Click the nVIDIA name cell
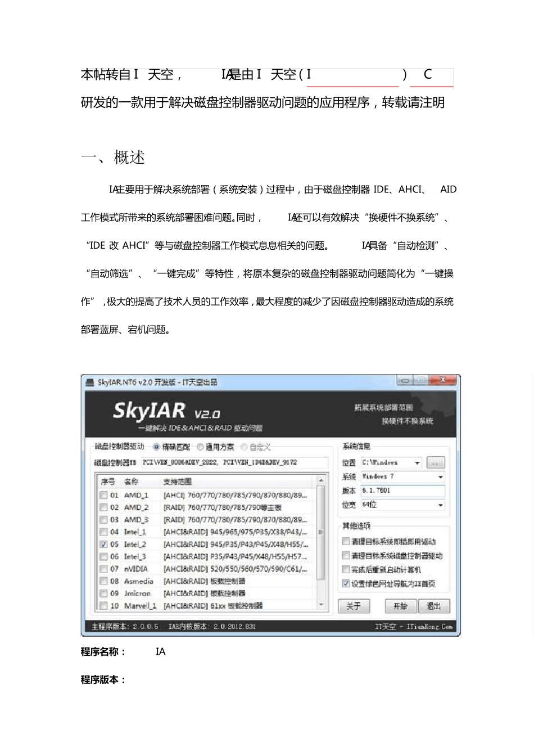The width and height of the screenshot is (534, 756). 136,569
